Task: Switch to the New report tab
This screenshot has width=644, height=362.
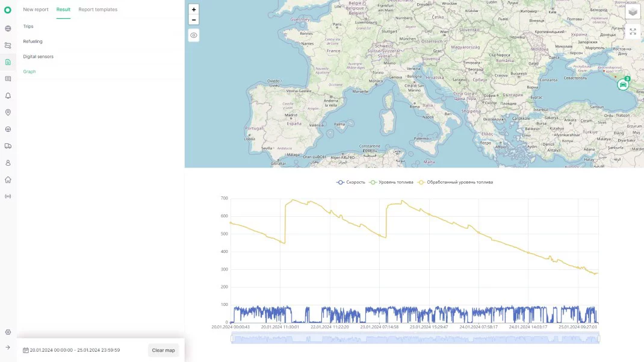Action: pos(36,10)
